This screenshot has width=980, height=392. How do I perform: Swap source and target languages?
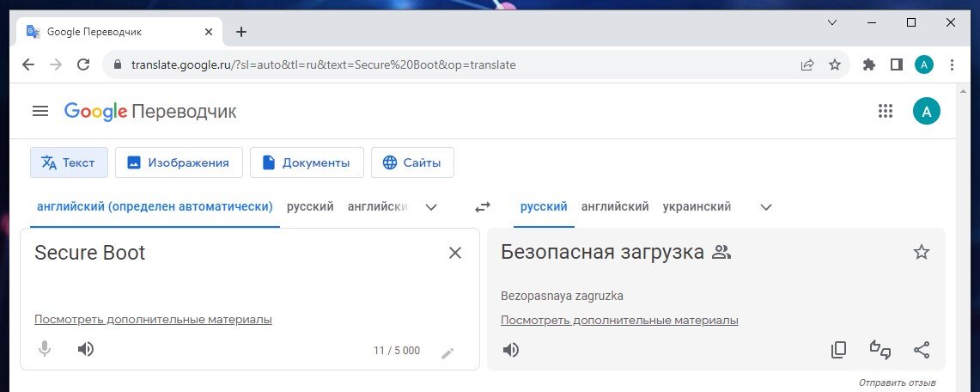point(483,207)
